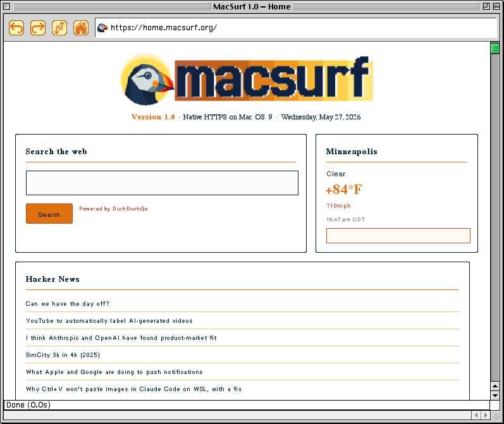Click the horizontal scrollbar right arrow

[486, 415]
